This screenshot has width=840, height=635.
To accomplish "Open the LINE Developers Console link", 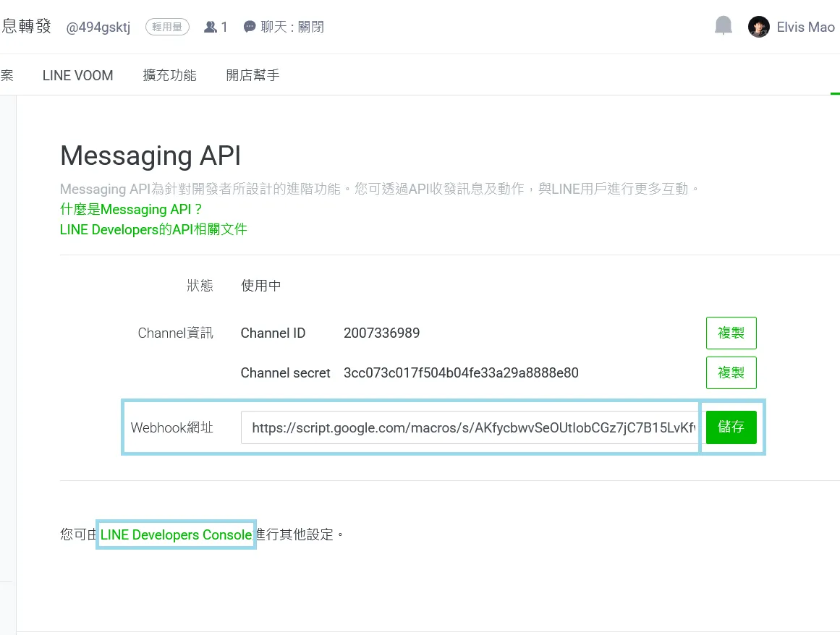I will 177,535.
